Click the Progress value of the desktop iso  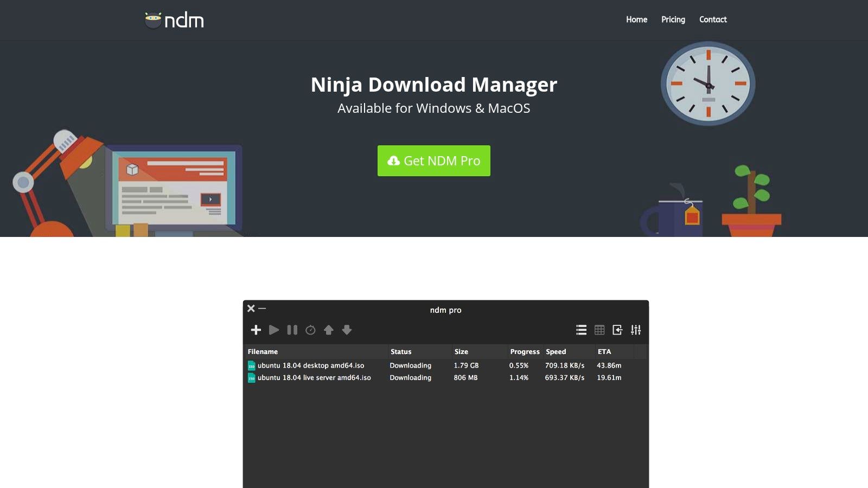click(519, 365)
